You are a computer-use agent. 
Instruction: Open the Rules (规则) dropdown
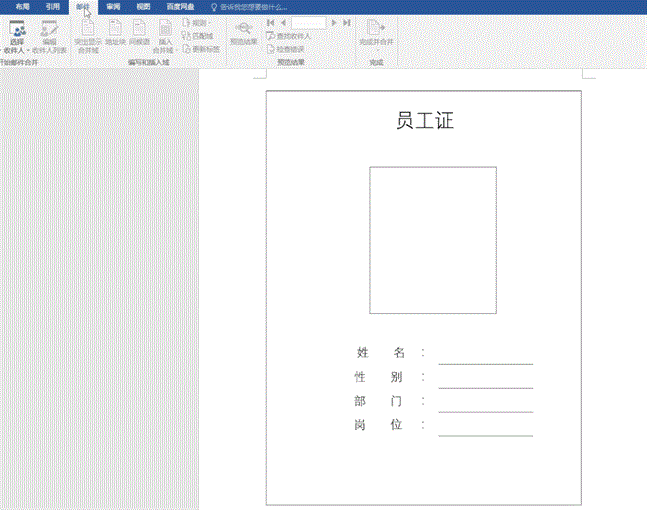pyautogui.click(x=199, y=22)
